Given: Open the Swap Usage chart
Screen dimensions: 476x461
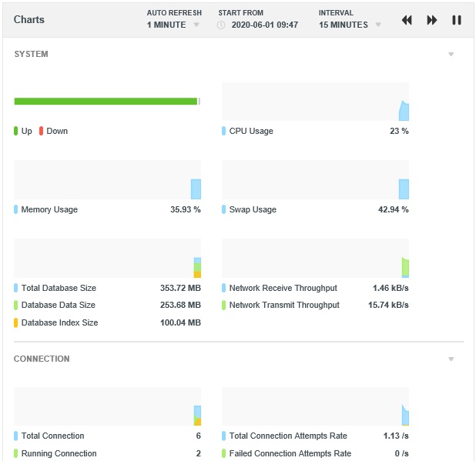Looking at the screenshot, I should pyautogui.click(x=315, y=180).
